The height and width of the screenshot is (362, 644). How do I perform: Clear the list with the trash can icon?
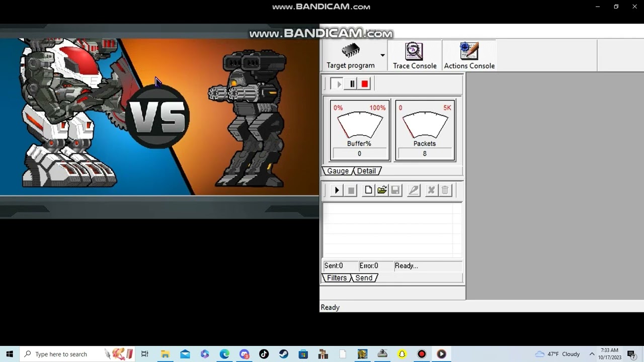[x=445, y=190]
